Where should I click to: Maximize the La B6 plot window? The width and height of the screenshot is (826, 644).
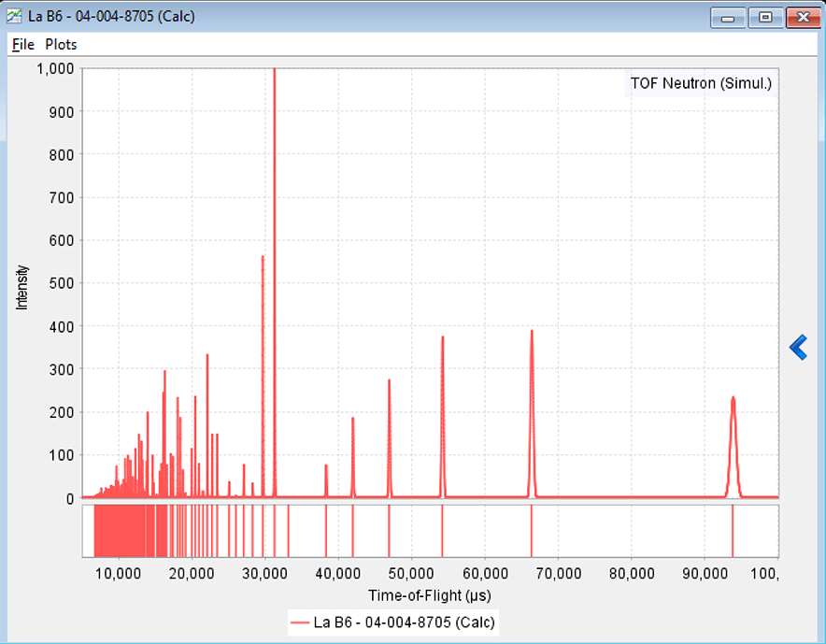765,18
